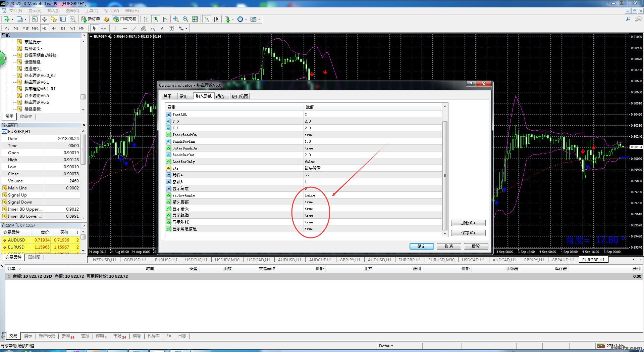Enable chart auto scroll icon
The image size is (644, 352).
(x=207, y=19)
